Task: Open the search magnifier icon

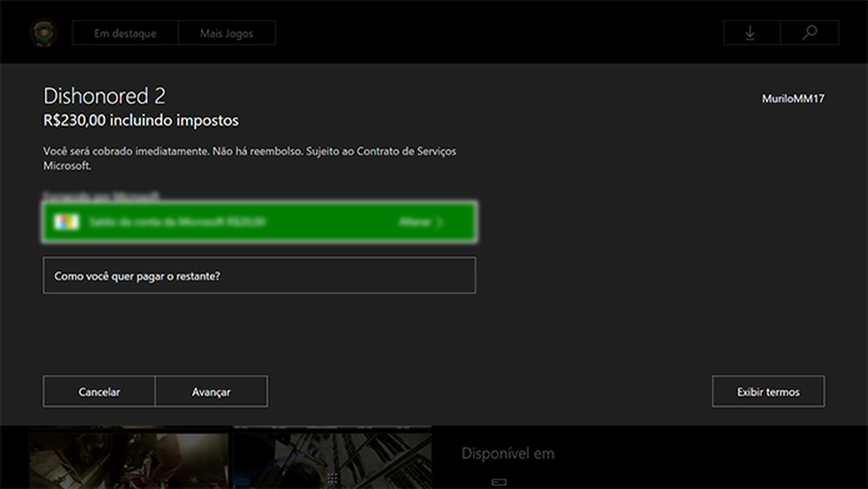Action: [810, 33]
